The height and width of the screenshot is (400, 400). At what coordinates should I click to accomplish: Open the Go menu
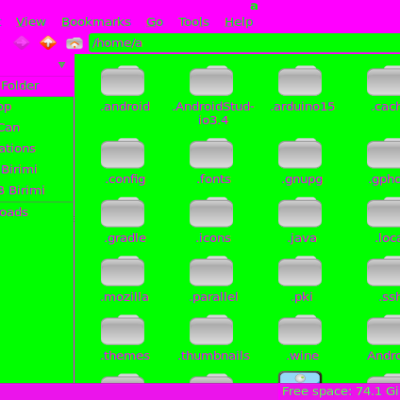pos(155,22)
